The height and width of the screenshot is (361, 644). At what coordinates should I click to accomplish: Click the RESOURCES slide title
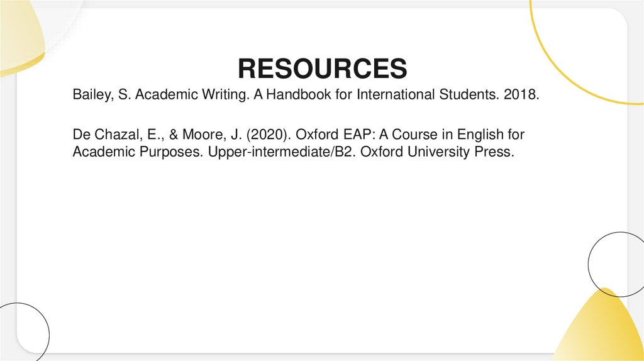coord(323,69)
